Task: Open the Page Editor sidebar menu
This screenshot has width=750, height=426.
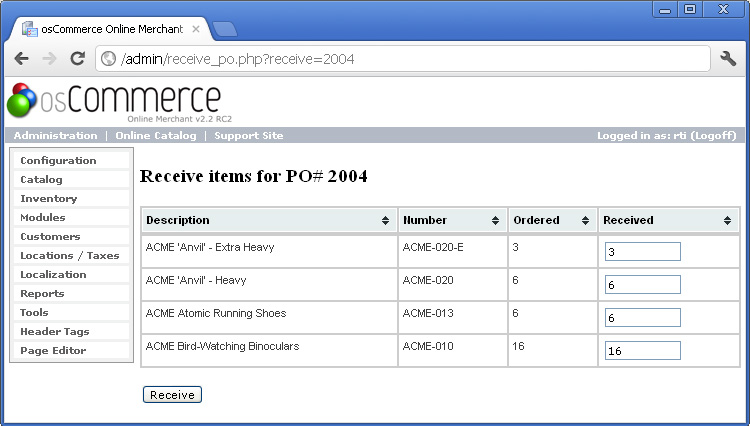Action: point(71,350)
